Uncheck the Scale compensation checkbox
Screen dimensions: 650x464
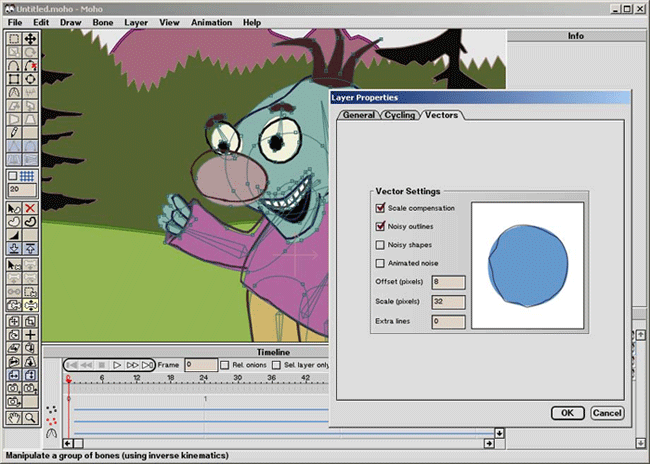pyautogui.click(x=380, y=208)
